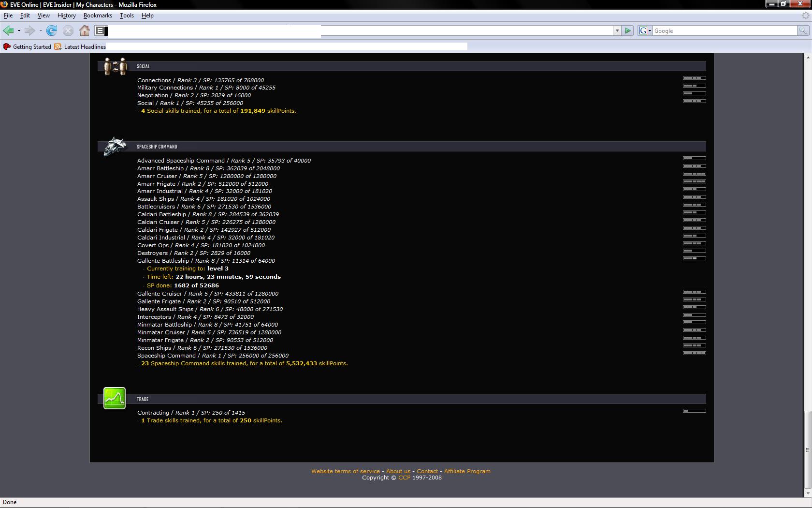812x508 pixels.
Task: Click the 'Battlecruisers' skill row text
Action: [204, 207]
